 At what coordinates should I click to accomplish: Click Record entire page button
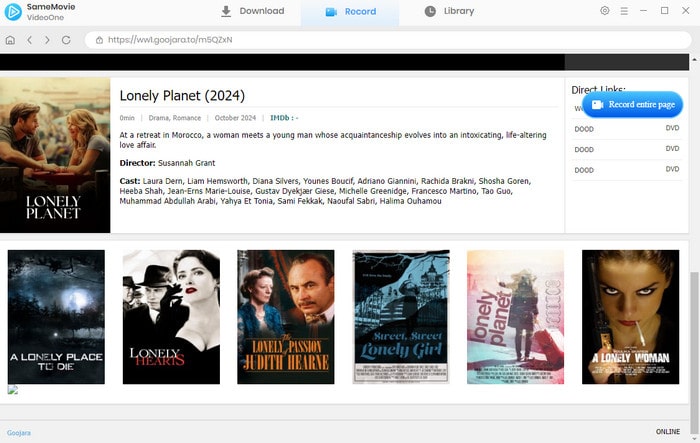pos(633,104)
